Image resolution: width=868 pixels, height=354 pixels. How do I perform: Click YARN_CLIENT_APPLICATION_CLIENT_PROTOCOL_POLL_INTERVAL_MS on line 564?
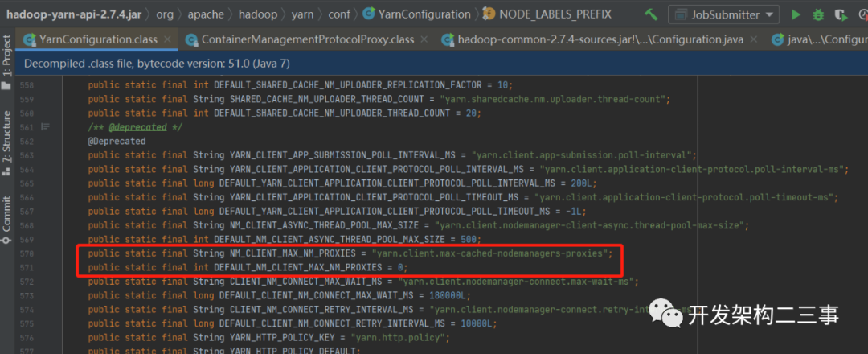[378, 169]
